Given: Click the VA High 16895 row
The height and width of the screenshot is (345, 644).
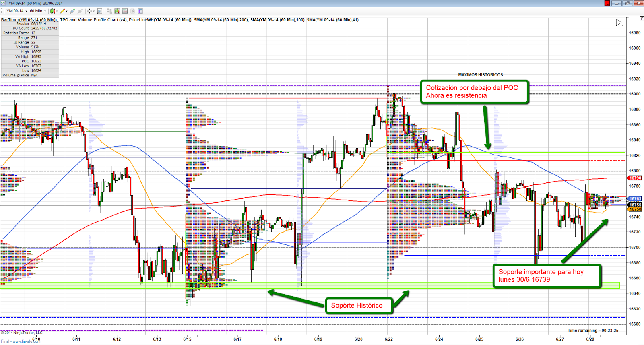Looking at the screenshot, I should (30, 56).
